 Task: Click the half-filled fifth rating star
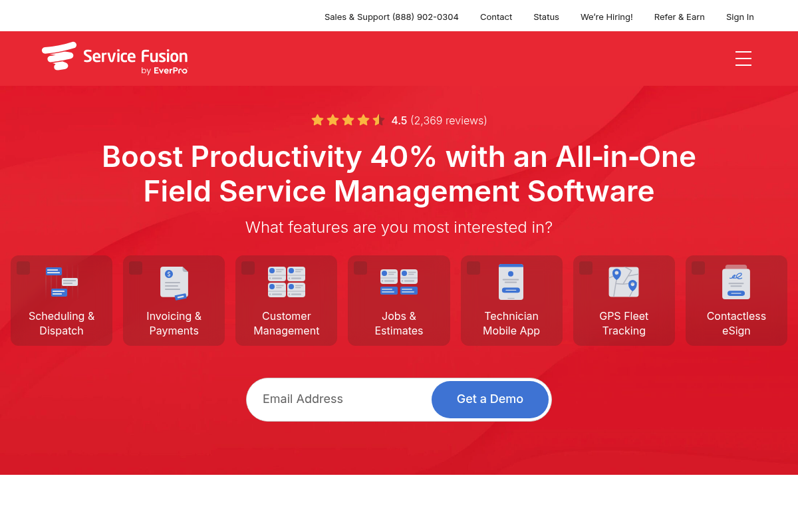378,120
